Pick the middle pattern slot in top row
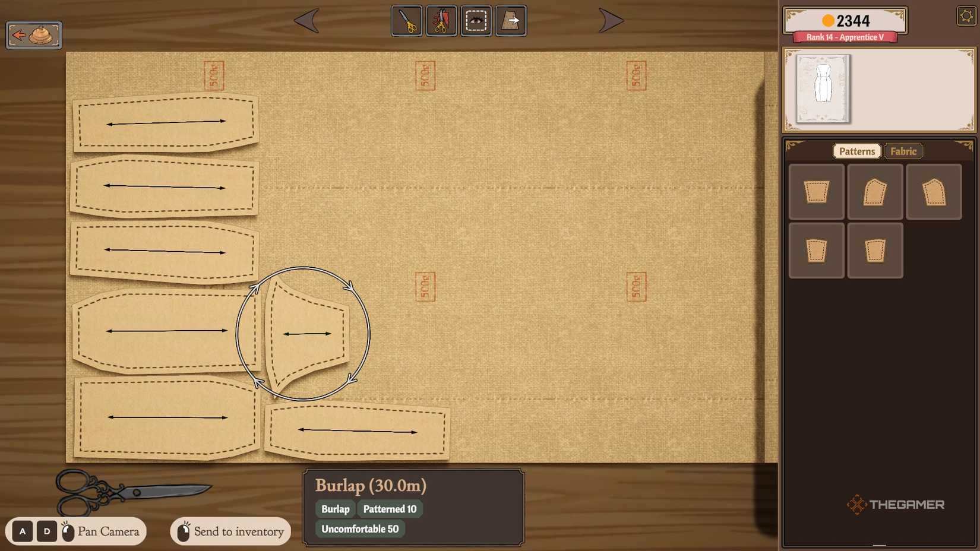The width and height of the screenshot is (980, 551). (875, 192)
